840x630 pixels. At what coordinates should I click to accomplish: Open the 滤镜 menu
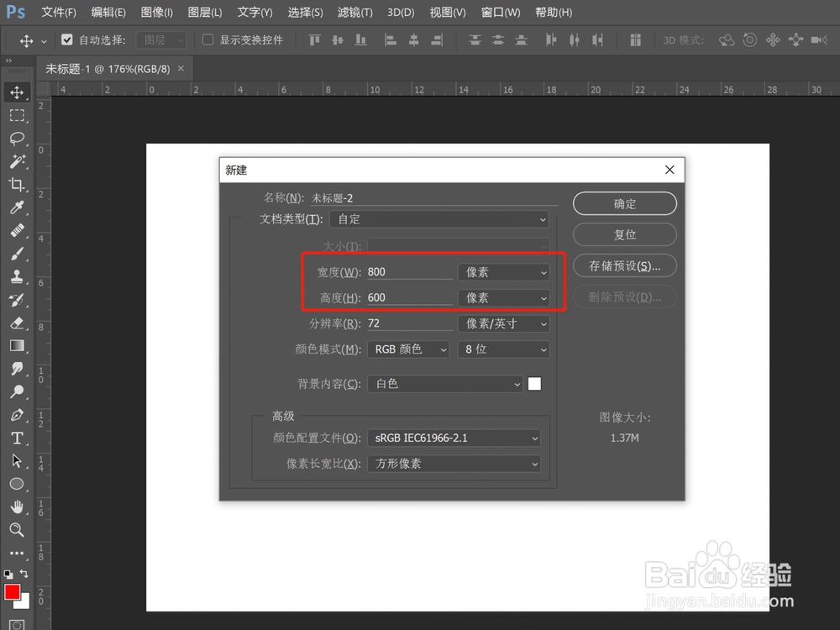tap(354, 12)
